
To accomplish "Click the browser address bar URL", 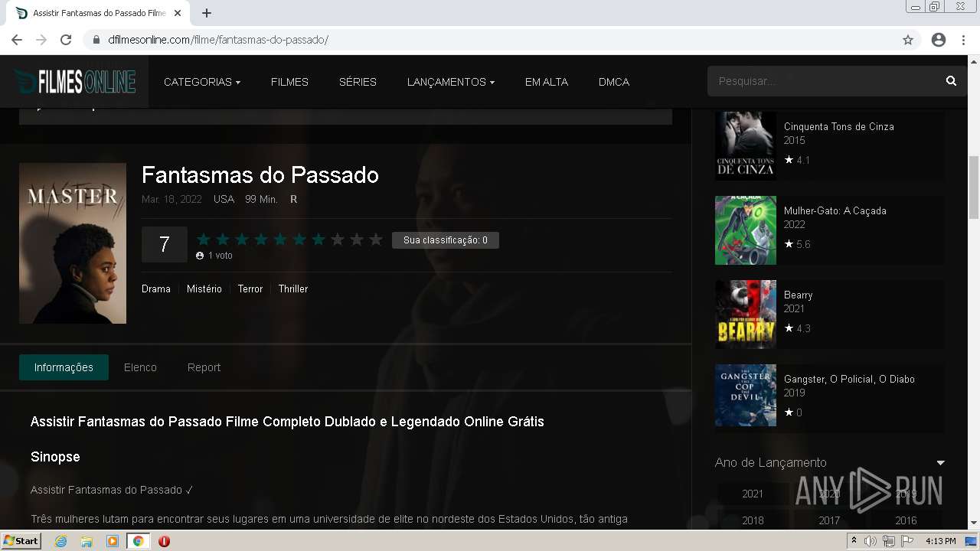I will (x=218, y=40).
